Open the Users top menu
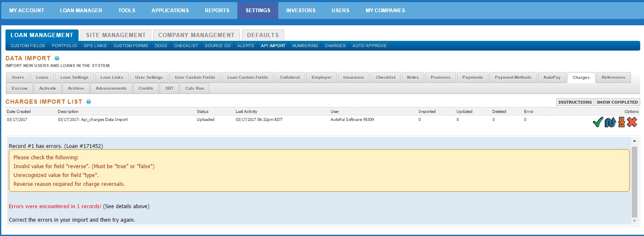The width and height of the screenshot is (644, 236). 340,11
